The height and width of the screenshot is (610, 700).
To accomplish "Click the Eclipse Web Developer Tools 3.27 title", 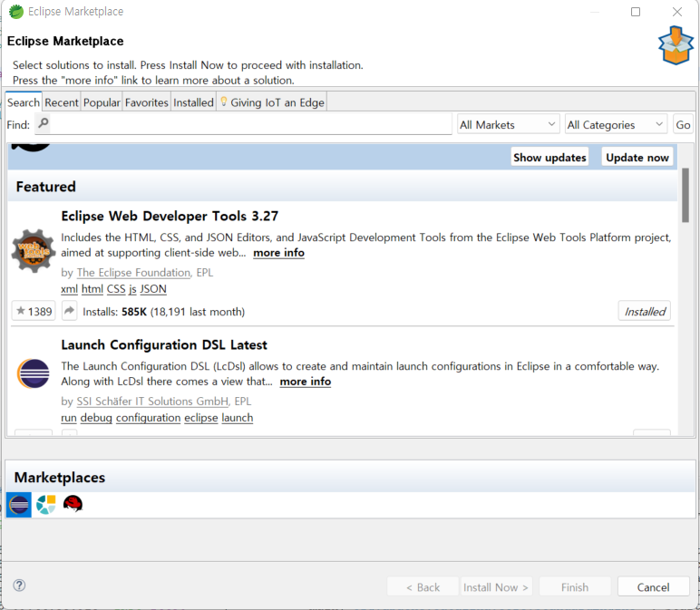I will [x=170, y=216].
